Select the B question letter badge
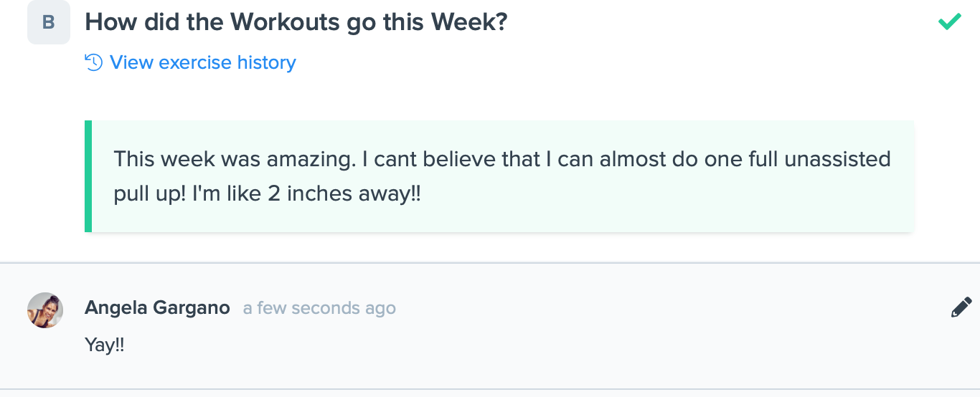 49,22
